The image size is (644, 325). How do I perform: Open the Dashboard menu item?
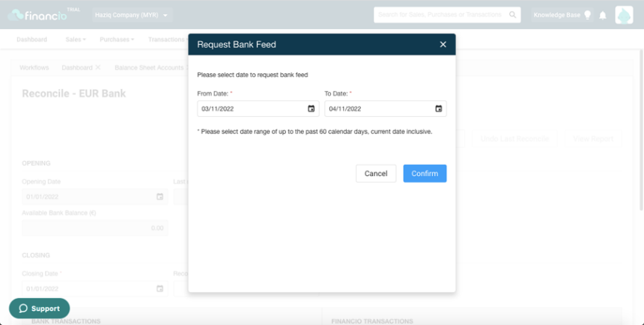31,40
